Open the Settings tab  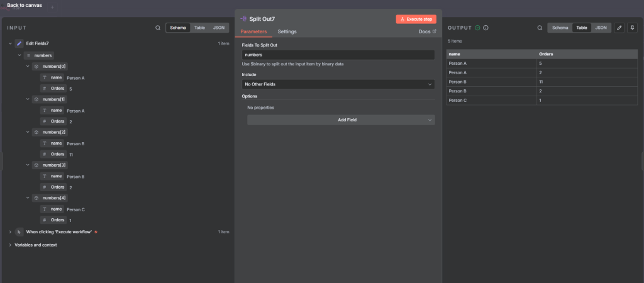(287, 31)
